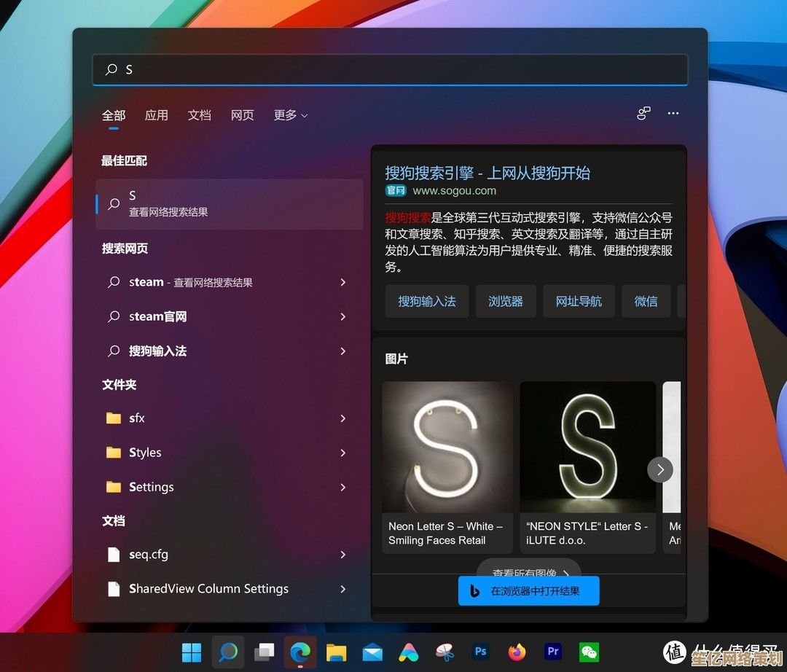This screenshot has height=672, width=787.
Task: Open the 更多 dropdown filter
Action: [291, 115]
